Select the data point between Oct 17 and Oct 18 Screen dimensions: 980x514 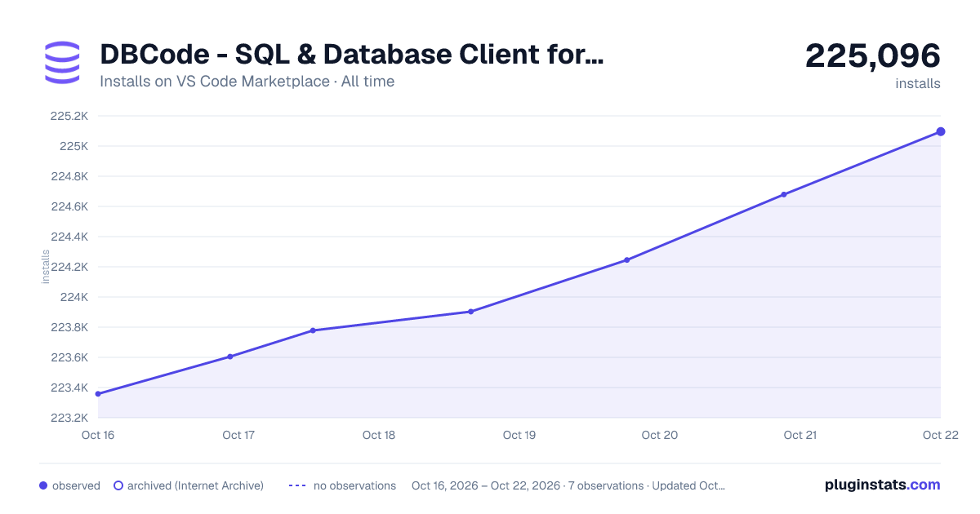click(x=313, y=330)
